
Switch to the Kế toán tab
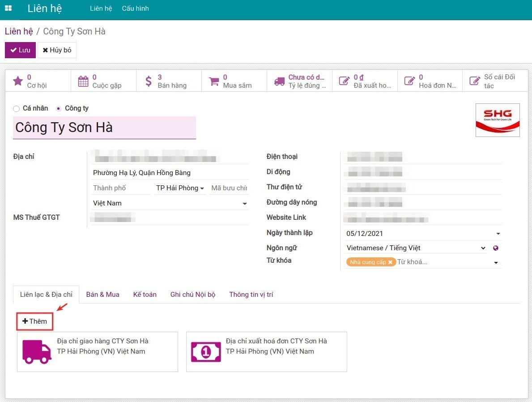145,295
